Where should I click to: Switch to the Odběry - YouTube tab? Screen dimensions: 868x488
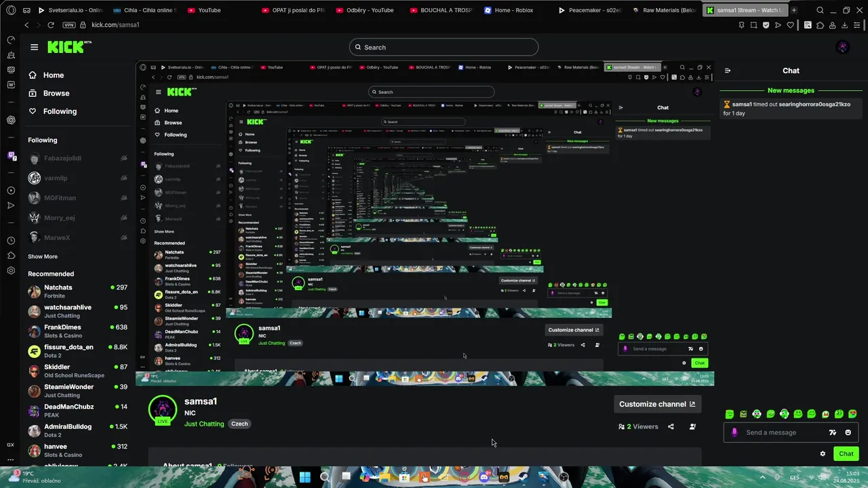click(x=370, y=10)
